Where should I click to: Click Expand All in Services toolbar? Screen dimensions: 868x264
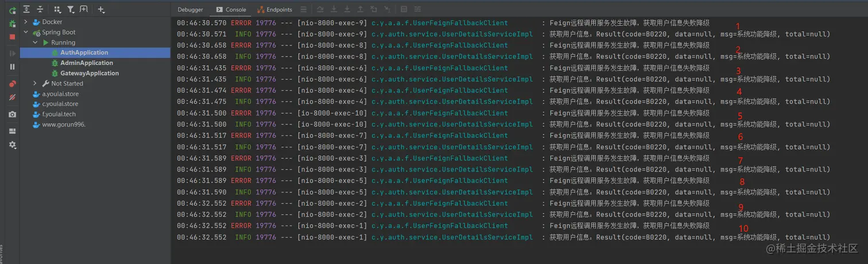point(27,10)
